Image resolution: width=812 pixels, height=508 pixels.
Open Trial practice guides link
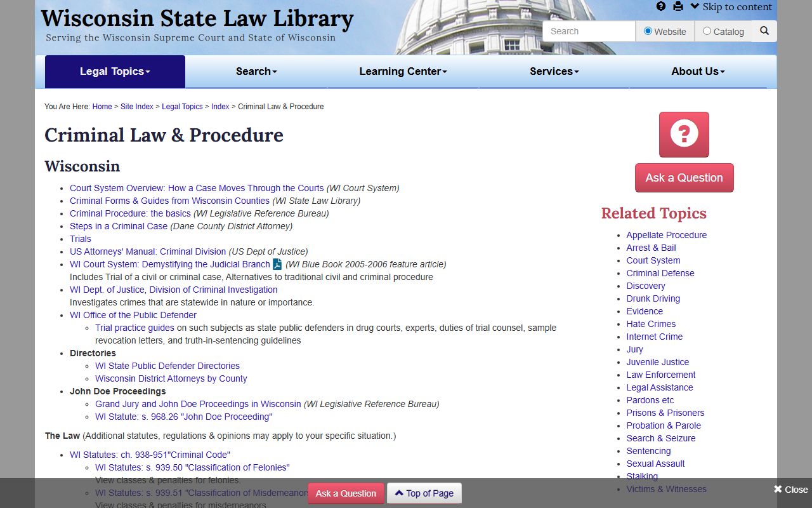pos(134,328)
